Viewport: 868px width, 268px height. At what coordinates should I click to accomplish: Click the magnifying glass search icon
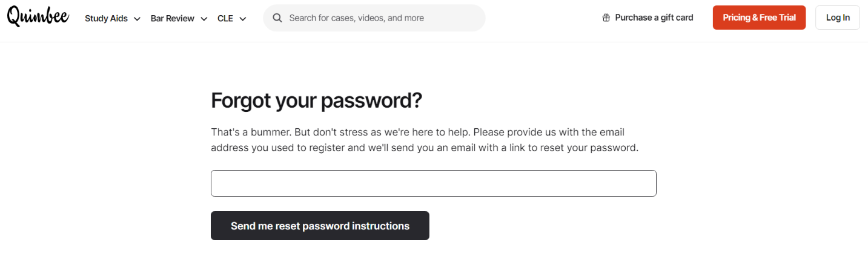coord(277,18)
